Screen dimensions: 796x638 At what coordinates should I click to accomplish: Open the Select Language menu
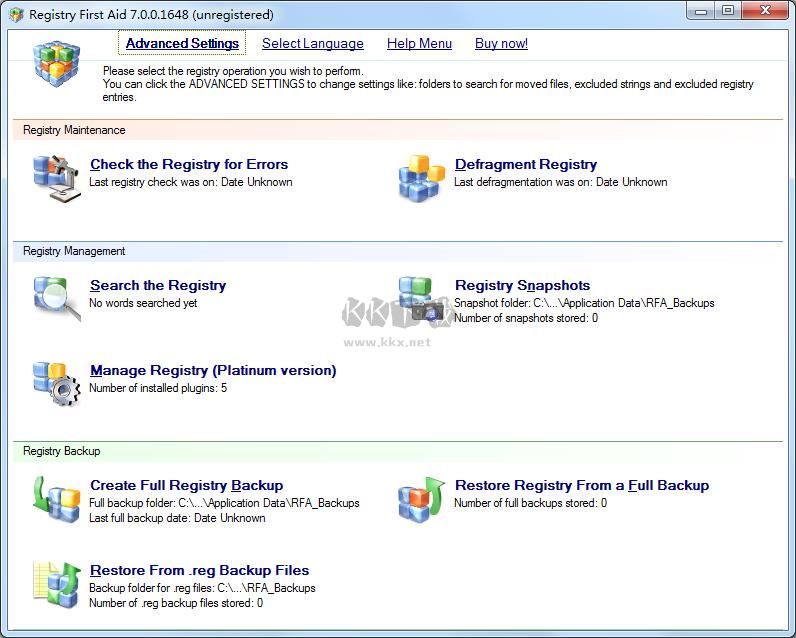click(x=312, y=43)
